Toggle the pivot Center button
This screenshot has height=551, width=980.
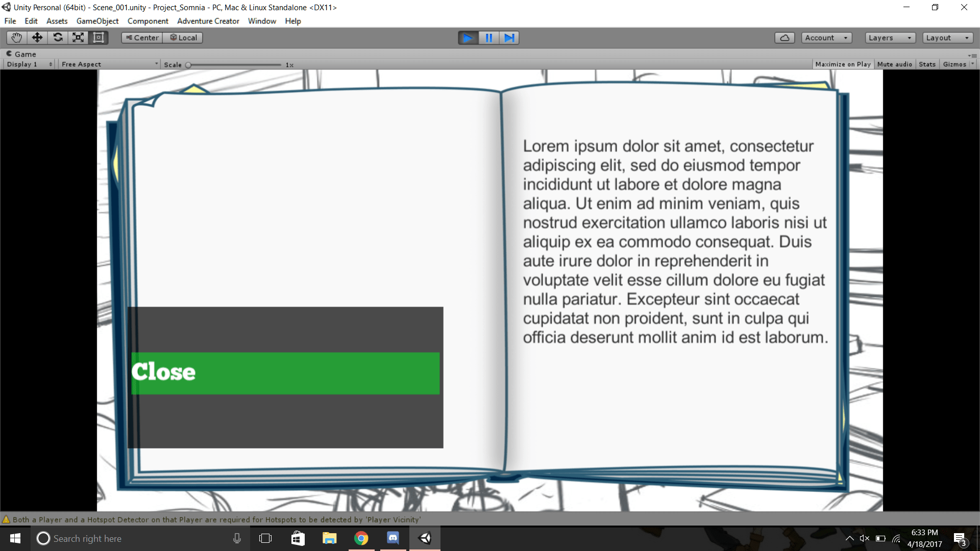[142, 38]
